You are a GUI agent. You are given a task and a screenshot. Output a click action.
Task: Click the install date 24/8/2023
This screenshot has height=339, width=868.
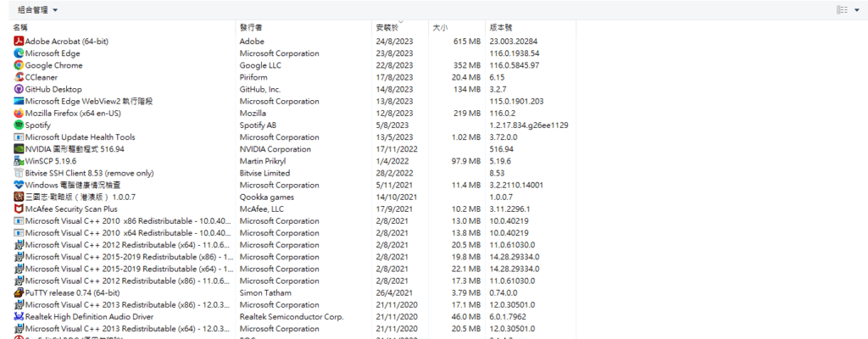[x=394, y=42]
